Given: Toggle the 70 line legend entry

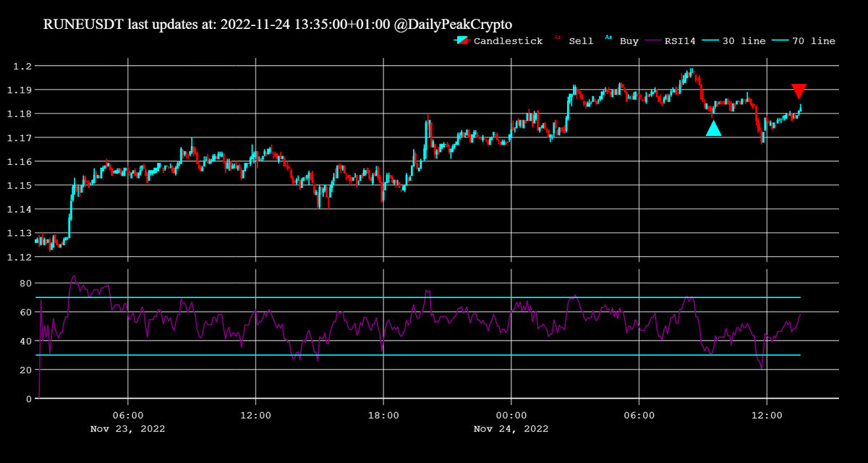Looking at the screenshot, I should click(x=804, y=41).
